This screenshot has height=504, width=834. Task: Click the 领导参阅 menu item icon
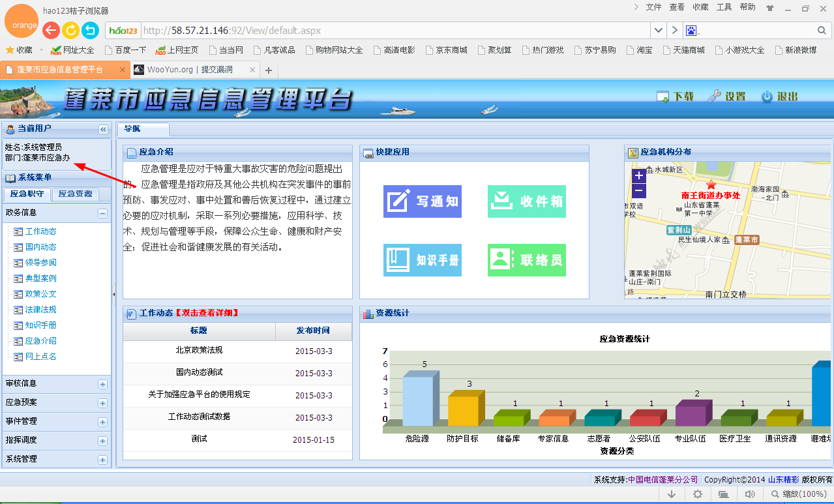[18, 263]
